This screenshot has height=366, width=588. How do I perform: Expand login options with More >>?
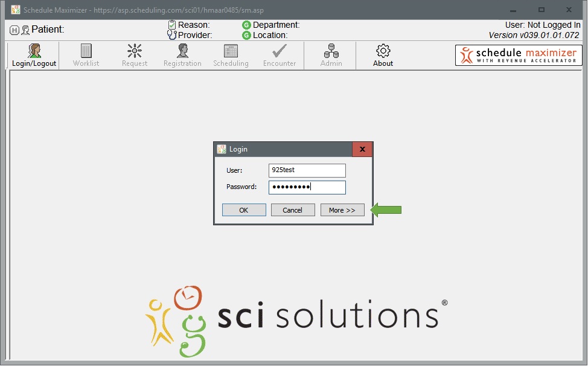(x=342, y=210)
